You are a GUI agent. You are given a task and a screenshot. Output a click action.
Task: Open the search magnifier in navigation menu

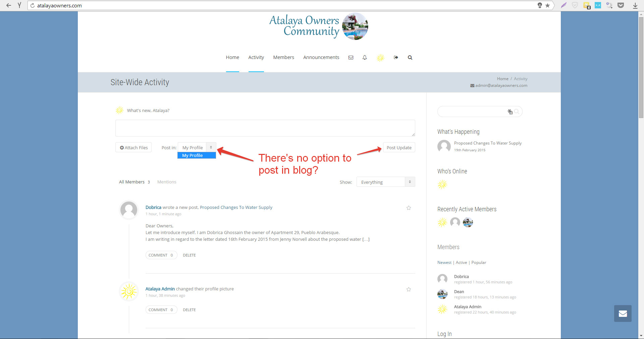[x=410, y=58]
